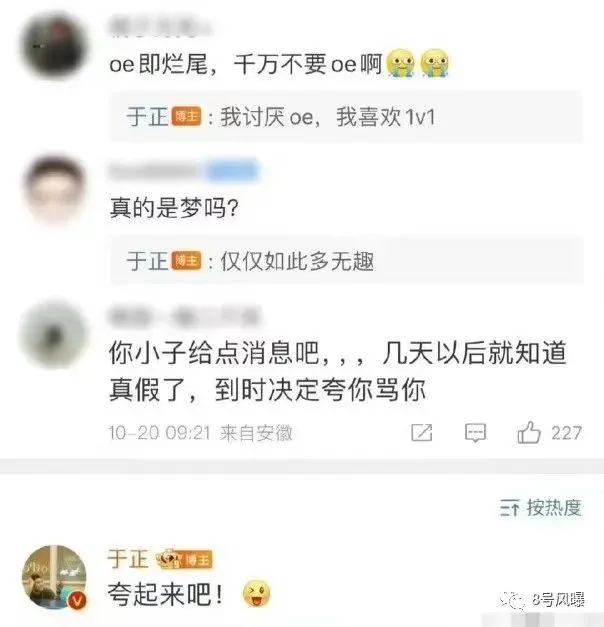Select the comment text 真的是梦吗?
604x627 pixels.
pos(174,208)
